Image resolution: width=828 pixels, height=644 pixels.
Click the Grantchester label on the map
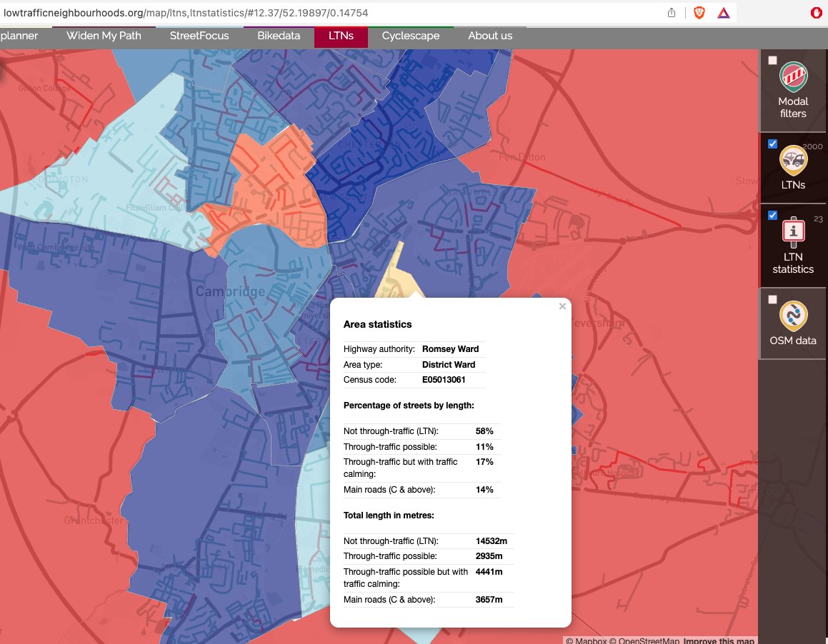[94, 520]
